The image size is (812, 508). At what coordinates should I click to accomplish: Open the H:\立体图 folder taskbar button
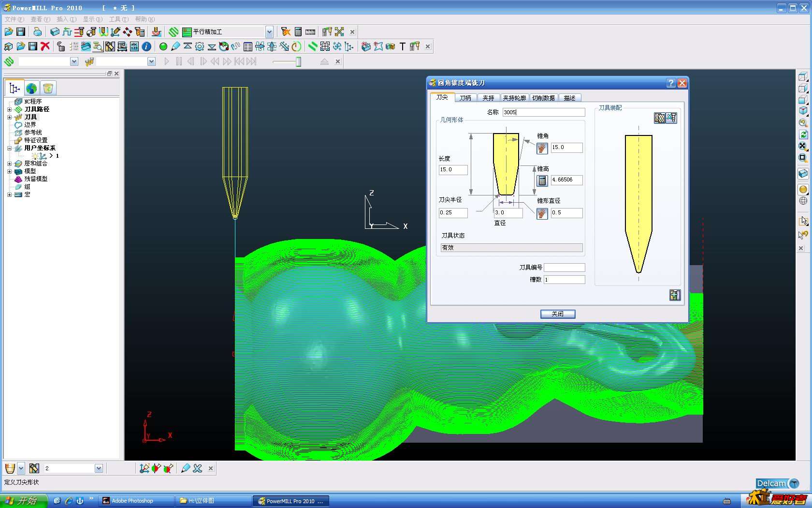213,501
